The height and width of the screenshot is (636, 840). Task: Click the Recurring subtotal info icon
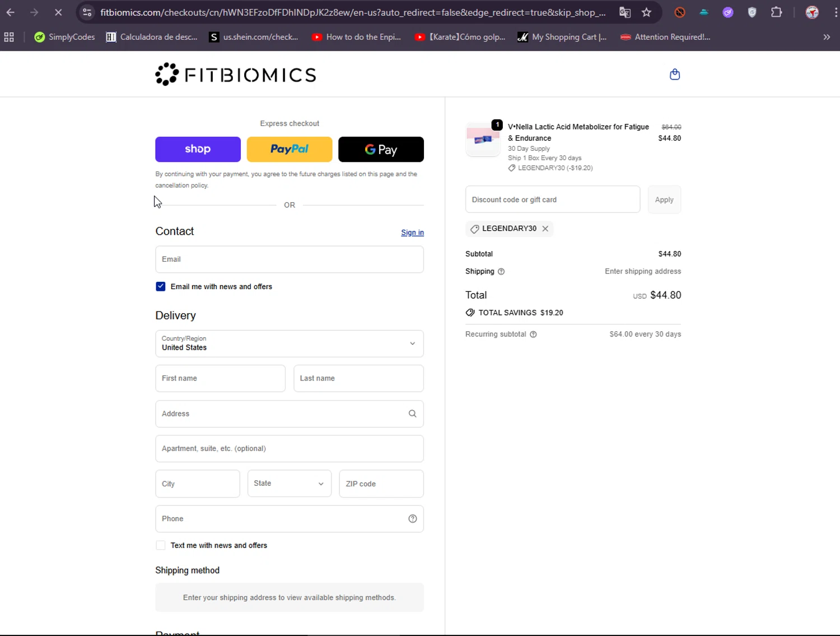pyautogui.click(x=533, y=334)
